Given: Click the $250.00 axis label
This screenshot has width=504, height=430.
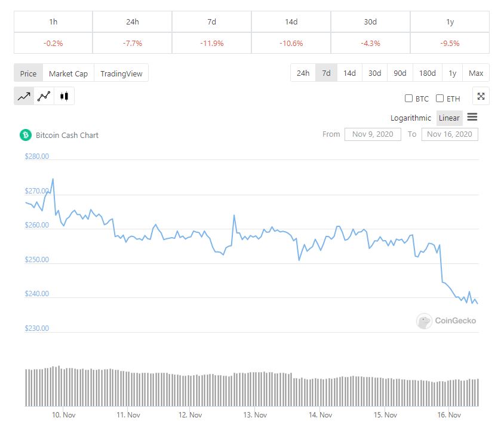Looking at the screenshot, I should click(37, 260).
